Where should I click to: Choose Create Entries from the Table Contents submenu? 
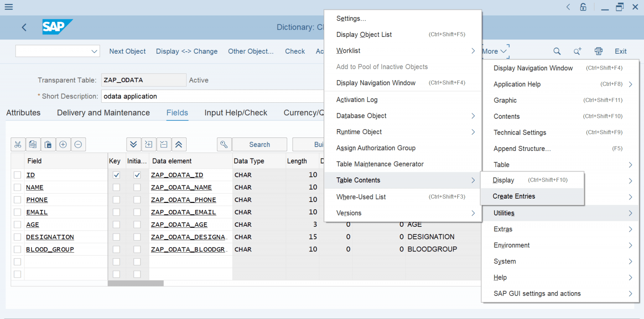pos(514,196)
